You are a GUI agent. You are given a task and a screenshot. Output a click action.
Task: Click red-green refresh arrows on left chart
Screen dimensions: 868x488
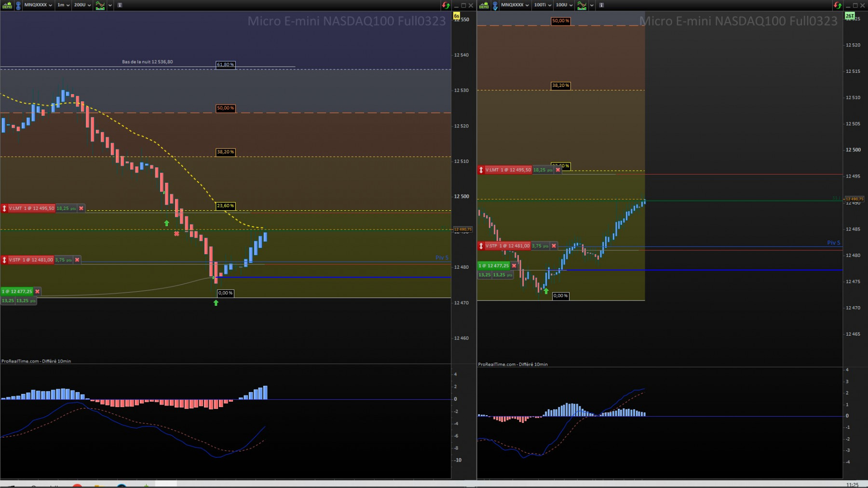click(x=446, y=5)
